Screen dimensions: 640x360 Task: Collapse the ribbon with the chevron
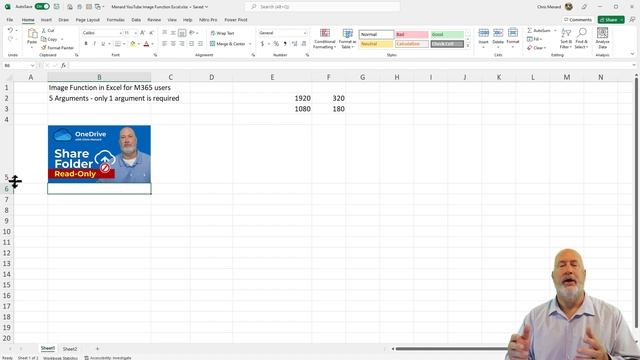(632, 54)
